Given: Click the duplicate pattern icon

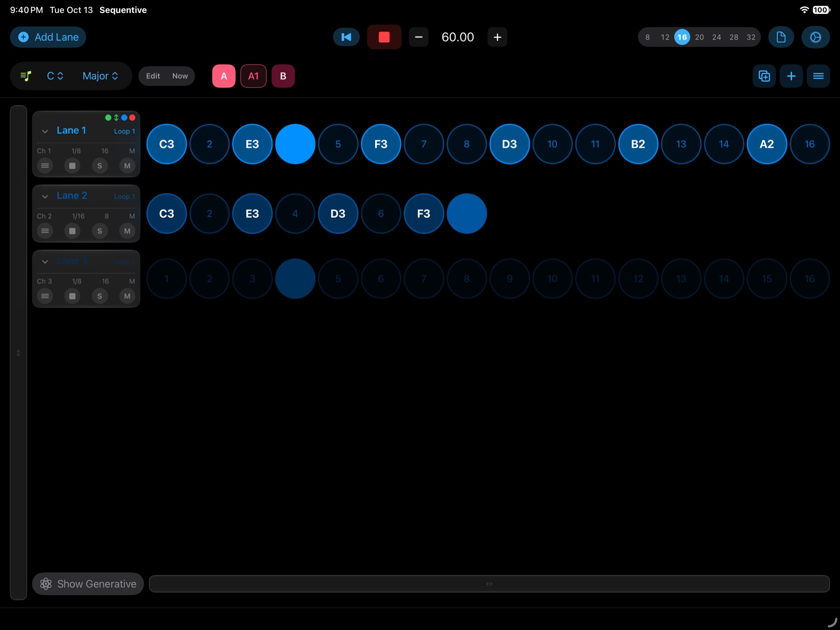Looking at the screenshot, I should point(764,76).
